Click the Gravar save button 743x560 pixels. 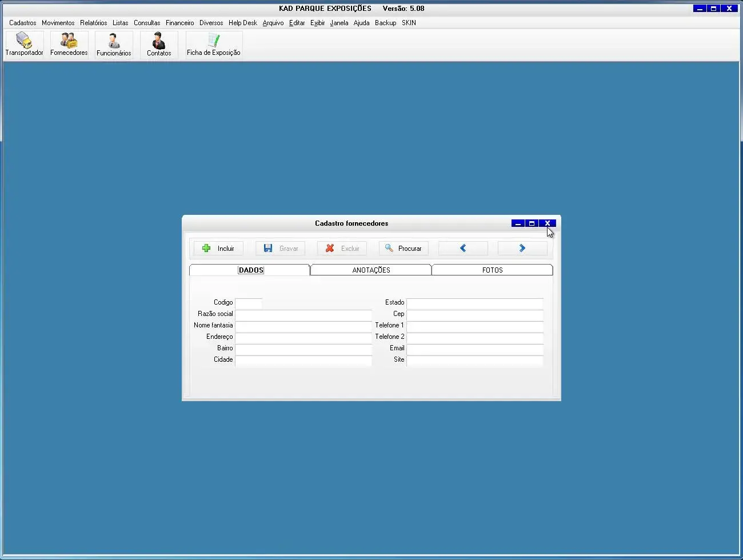(x=281, y=249)
